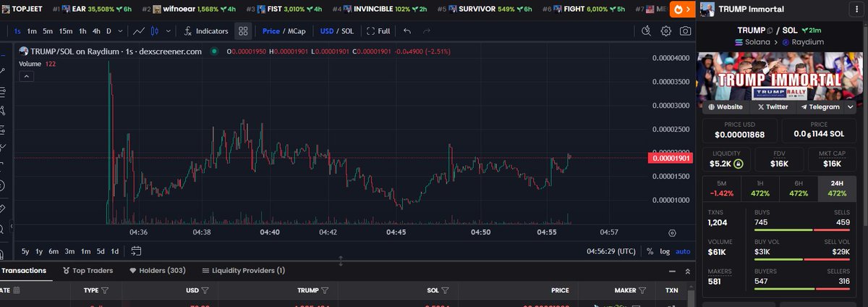Open the Transactions tab
Image resolution: width=868 pixels, height=307 pixels.
[x=23, y=270]
